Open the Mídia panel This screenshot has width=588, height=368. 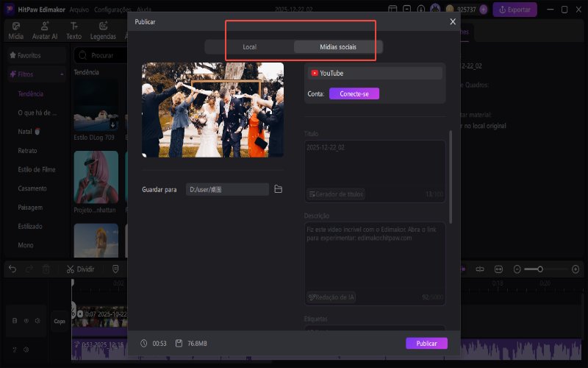[15, 31]
